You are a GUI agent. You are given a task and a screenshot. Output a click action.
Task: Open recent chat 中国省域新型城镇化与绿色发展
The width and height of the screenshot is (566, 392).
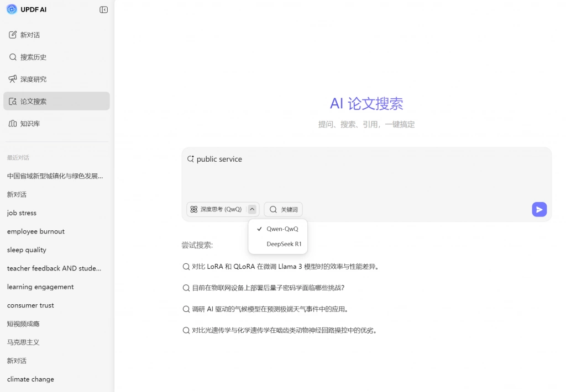pyautogui.click(x=55, y=176)
